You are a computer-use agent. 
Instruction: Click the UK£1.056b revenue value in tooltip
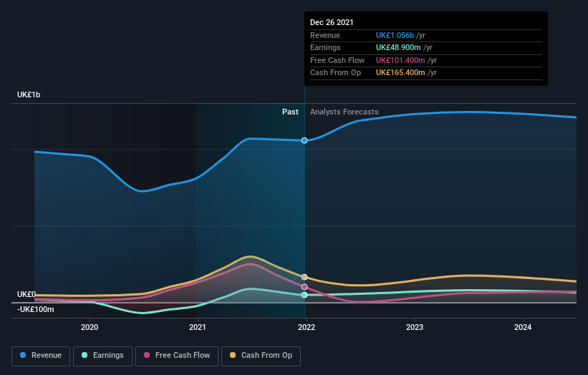click(x=395, y=35)
